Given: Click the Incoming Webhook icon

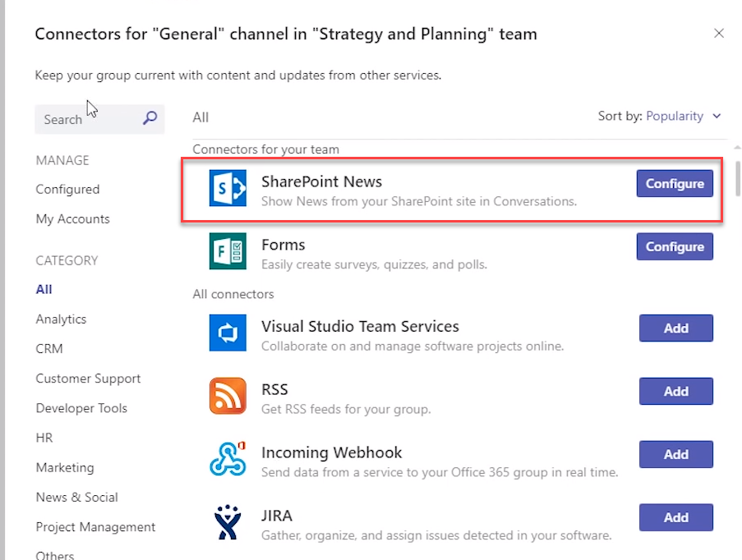Looking at the screenshot, I should point(228,458).
